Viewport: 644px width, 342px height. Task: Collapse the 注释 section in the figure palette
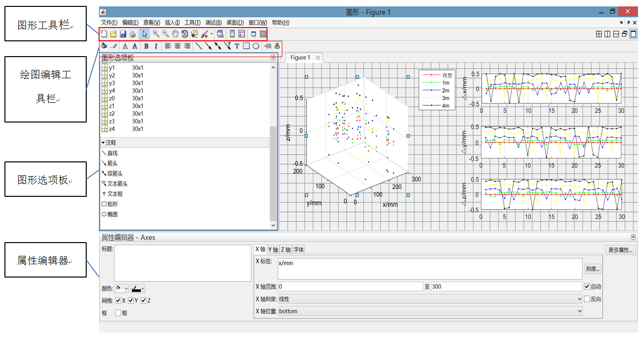point(103,142)
